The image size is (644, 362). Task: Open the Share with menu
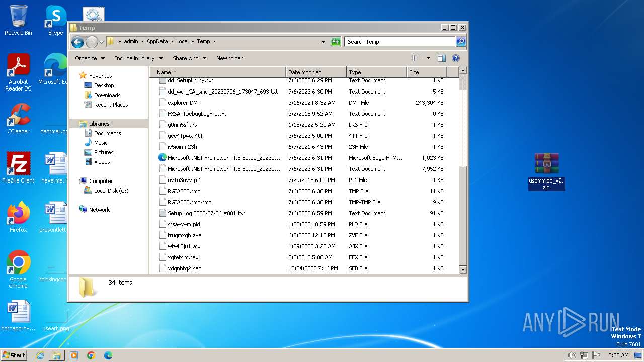pos(189,58)
